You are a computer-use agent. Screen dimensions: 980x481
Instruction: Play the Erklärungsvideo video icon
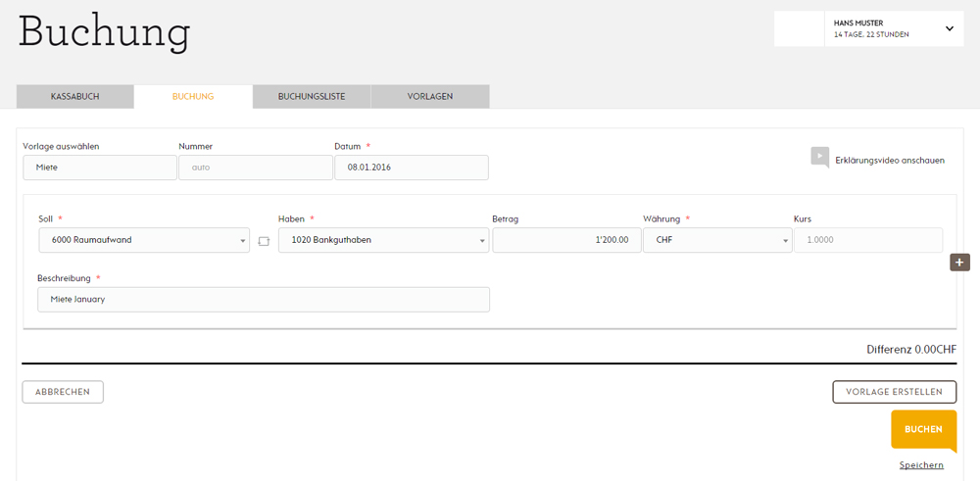click(x=819, y=158)
